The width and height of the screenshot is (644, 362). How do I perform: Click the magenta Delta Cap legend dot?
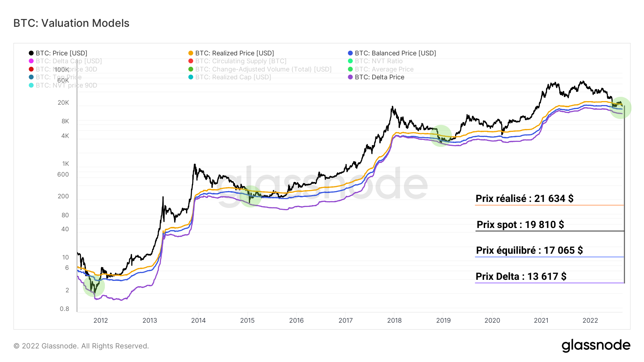(x=31, y=61)
